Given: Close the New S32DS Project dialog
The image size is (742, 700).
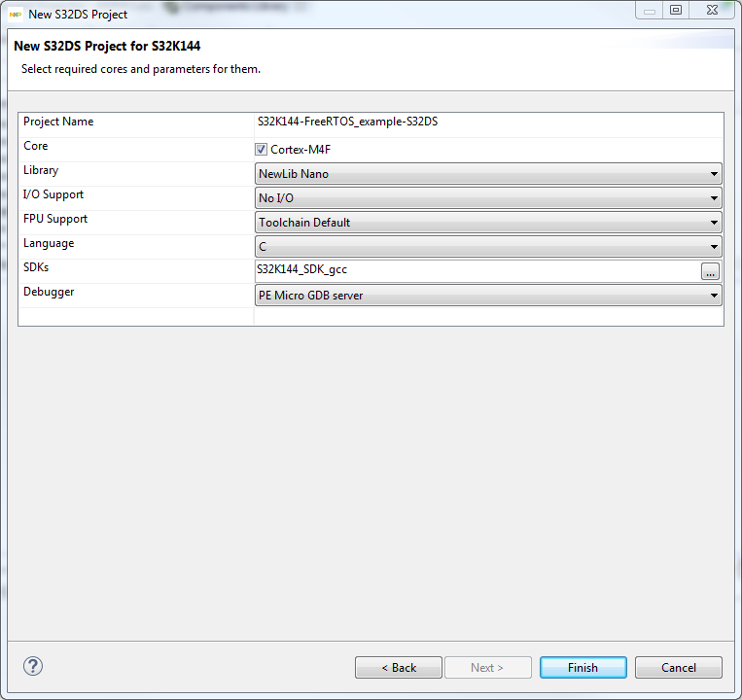Looking at the screenshot, I should click(712, 11).
